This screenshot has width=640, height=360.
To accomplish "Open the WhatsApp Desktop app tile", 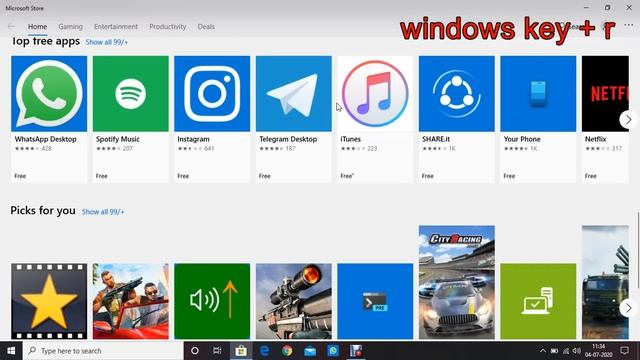I will [49, 119].
